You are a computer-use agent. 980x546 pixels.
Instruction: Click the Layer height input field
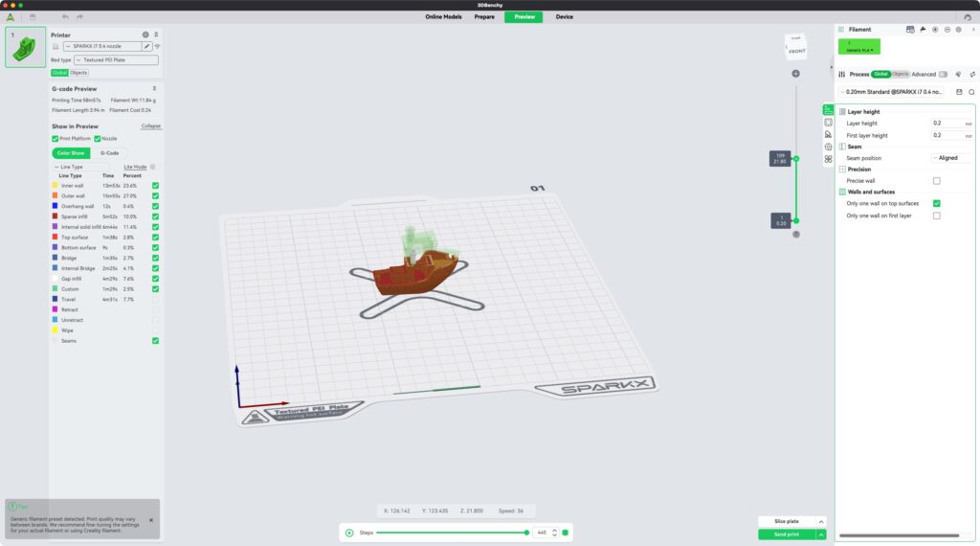point(947,124)
